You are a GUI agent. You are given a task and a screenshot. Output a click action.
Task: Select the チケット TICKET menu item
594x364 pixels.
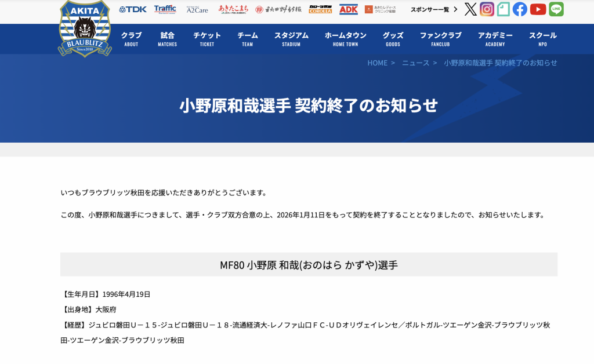[207, 39]
